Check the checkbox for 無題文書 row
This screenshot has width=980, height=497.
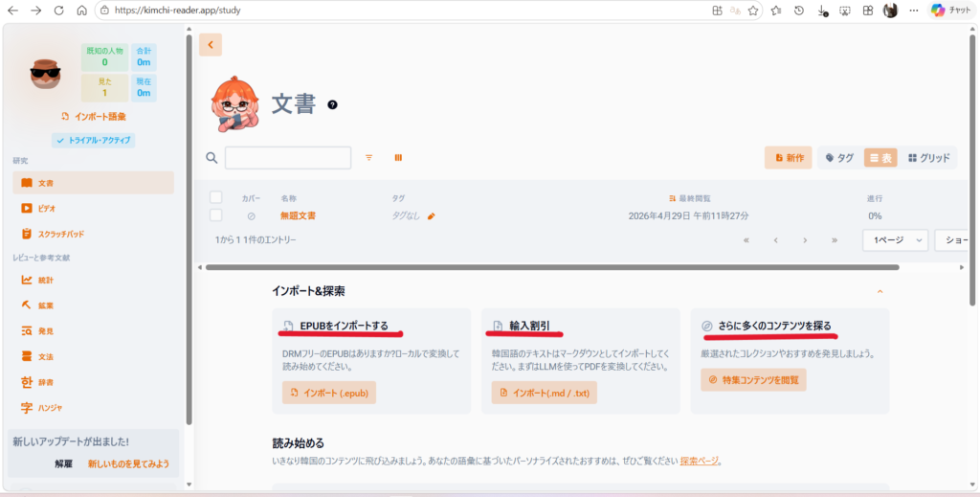(216, 215)
